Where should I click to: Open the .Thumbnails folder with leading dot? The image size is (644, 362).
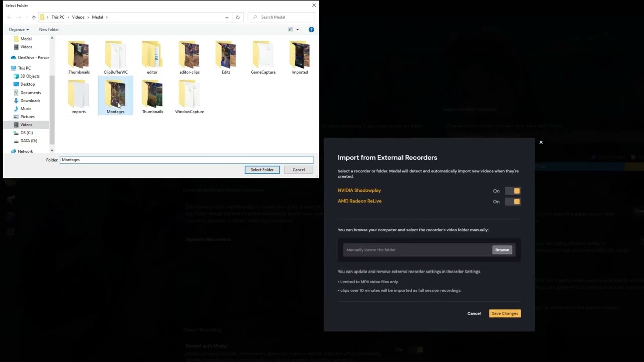(x=78, y=58)
